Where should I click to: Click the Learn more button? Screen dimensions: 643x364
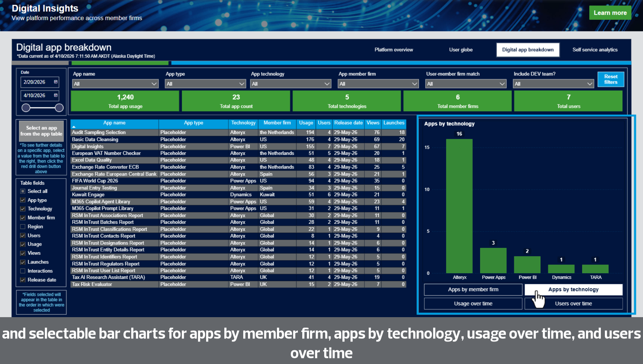coord(610,13)
